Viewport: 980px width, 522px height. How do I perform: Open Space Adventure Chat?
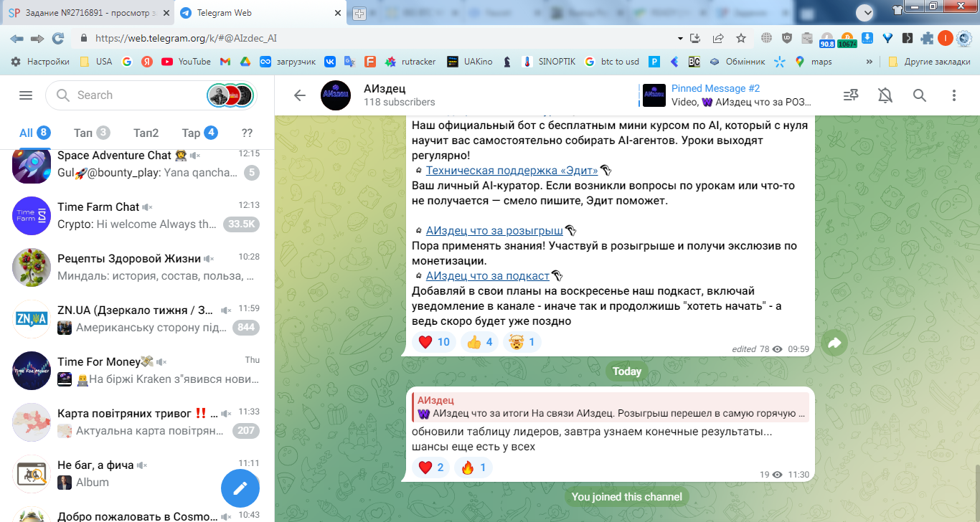point(137,164)
